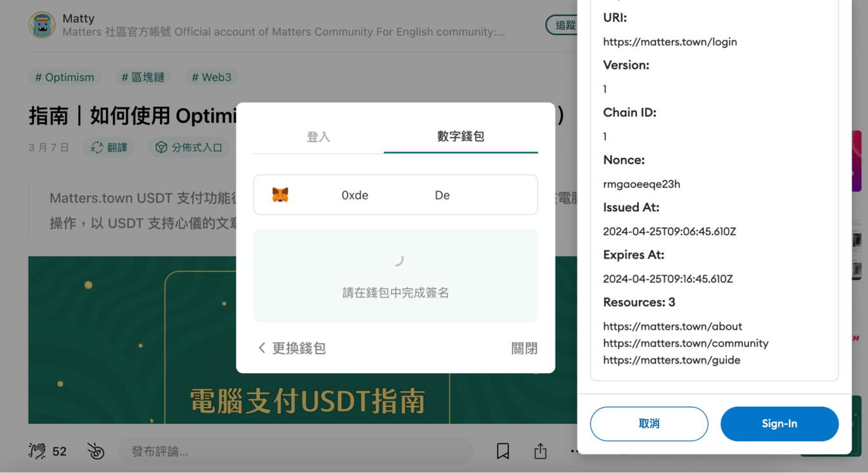Click the Expires At timestamp value

[668, 278]
